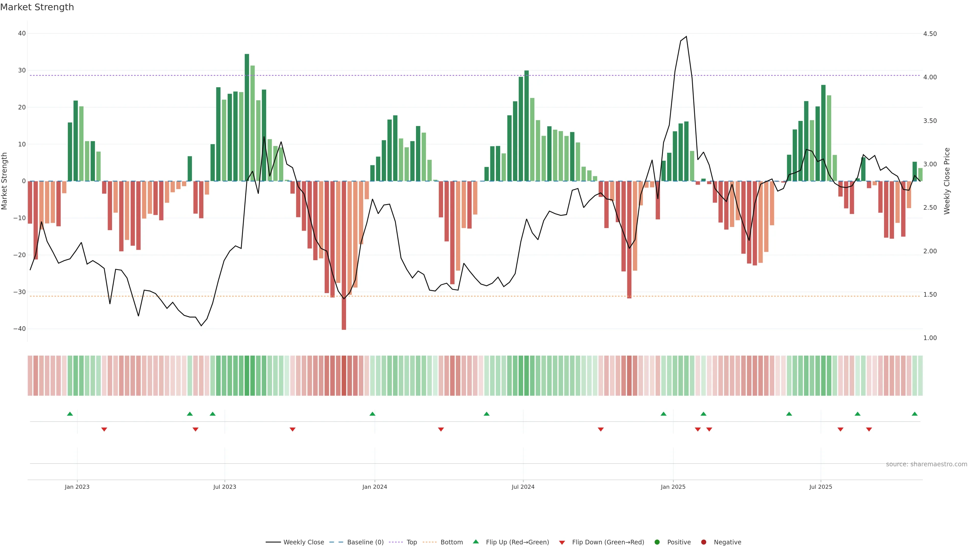Click the leftmost green flip-up triangle marker
Viewport: 980px width, 551px height.
coord(70,414)
